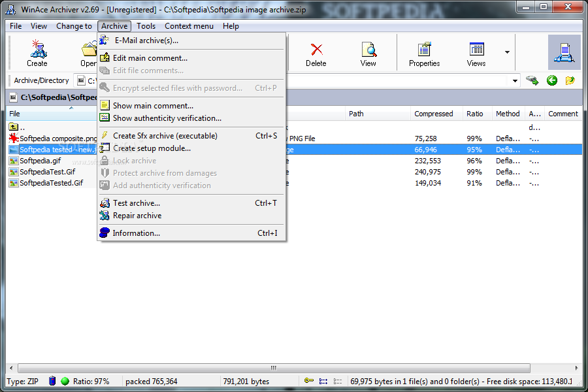
Task: Click the Archive/Directory label
Action: point(42,80)
